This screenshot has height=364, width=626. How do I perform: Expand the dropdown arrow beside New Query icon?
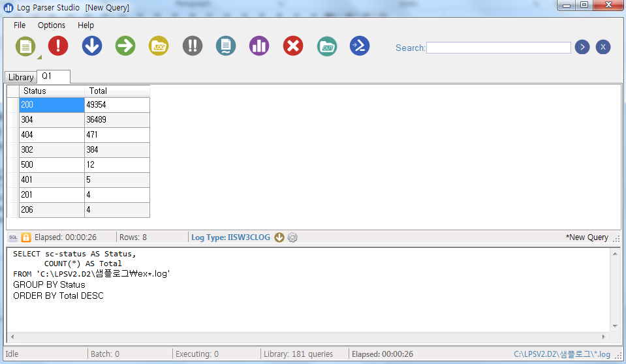39,57
